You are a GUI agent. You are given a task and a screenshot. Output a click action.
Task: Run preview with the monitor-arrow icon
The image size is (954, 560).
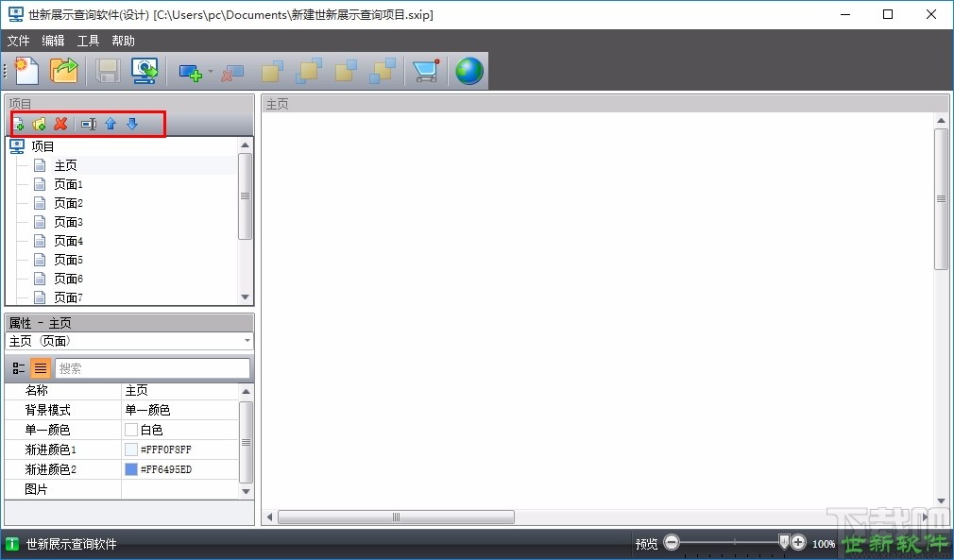(x=145, y=71)
